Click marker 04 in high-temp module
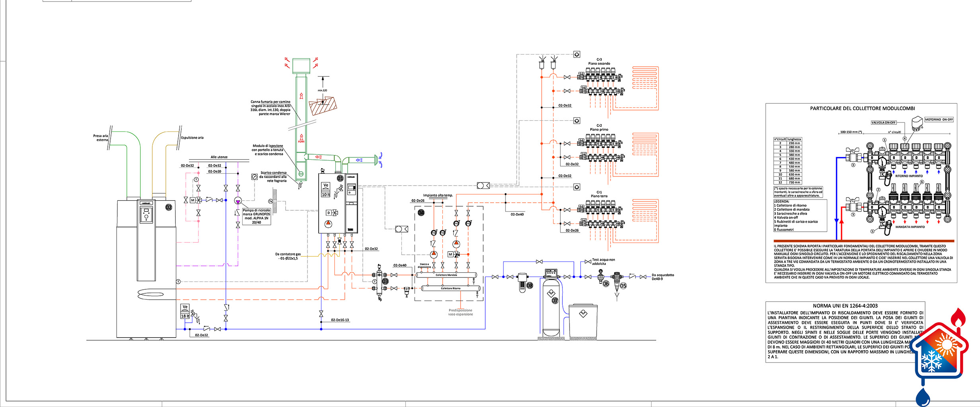 click(x=421, y=213)
